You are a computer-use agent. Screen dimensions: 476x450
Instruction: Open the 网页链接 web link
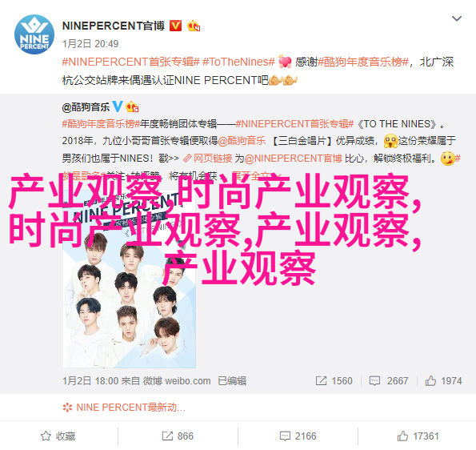pos(208,159)
